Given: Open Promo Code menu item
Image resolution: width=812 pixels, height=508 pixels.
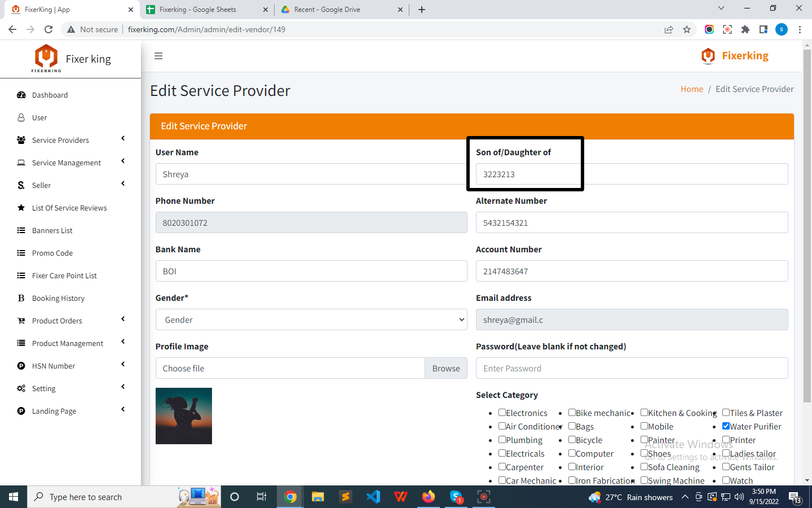Looking at the screenshot, I should pos(52,253).
